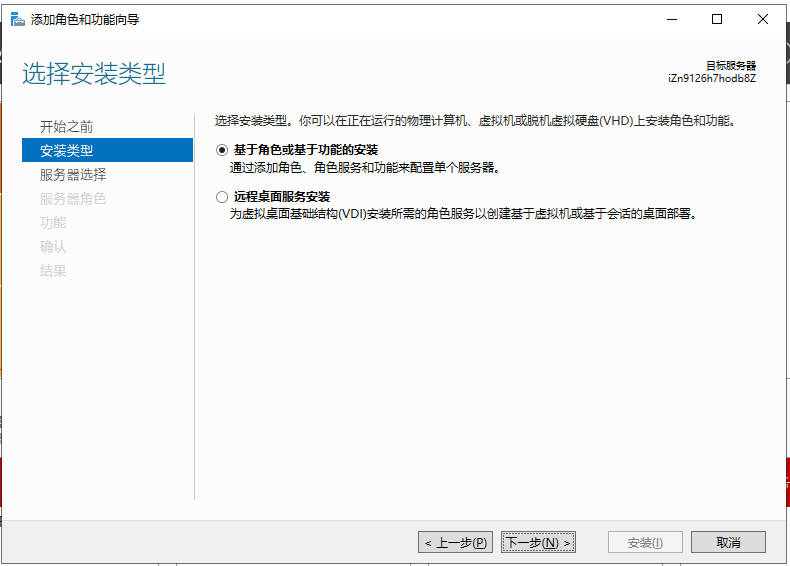Click the 目标服务器 label

(731, 66)
